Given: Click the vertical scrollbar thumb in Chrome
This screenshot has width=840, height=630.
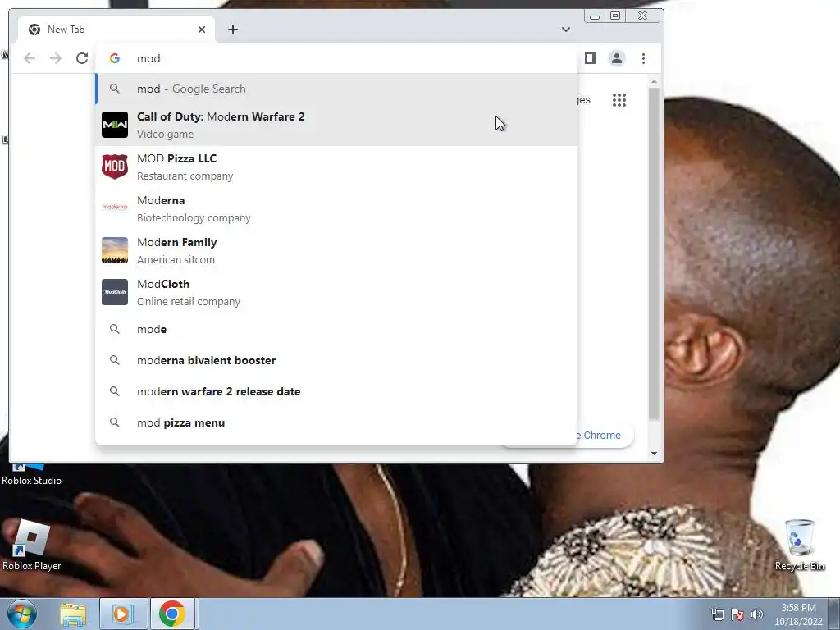Looking at the screenshot, I should point(654,253).
